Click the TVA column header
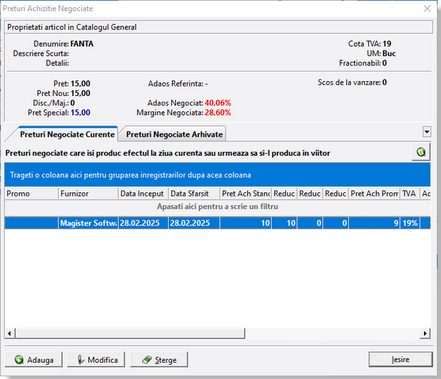This screenshot has width=441, height=379. (409, 194)
